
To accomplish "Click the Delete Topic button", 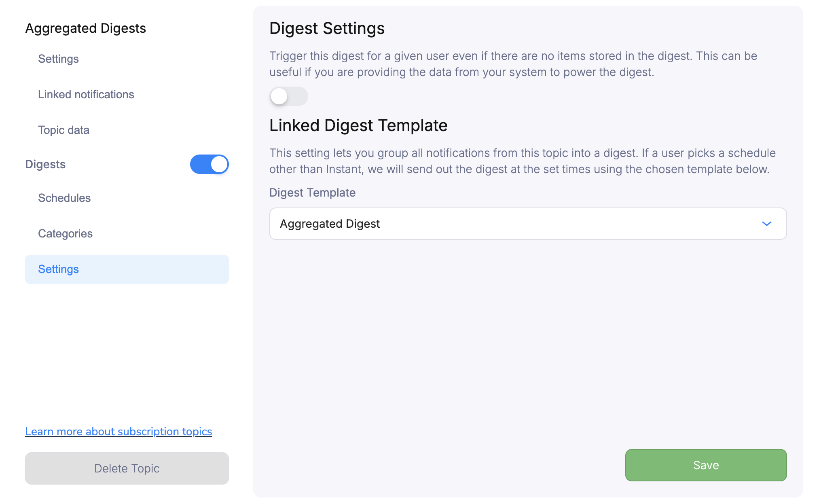I will (127, 468).
